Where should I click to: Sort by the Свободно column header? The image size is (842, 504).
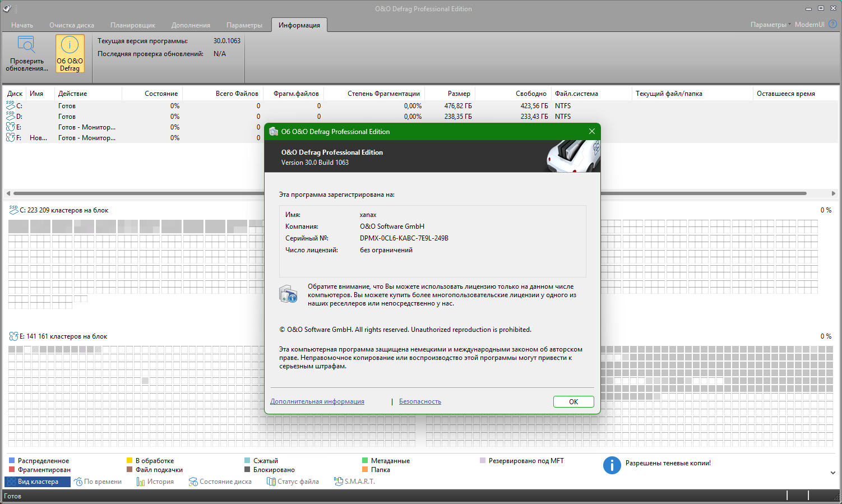513,94
